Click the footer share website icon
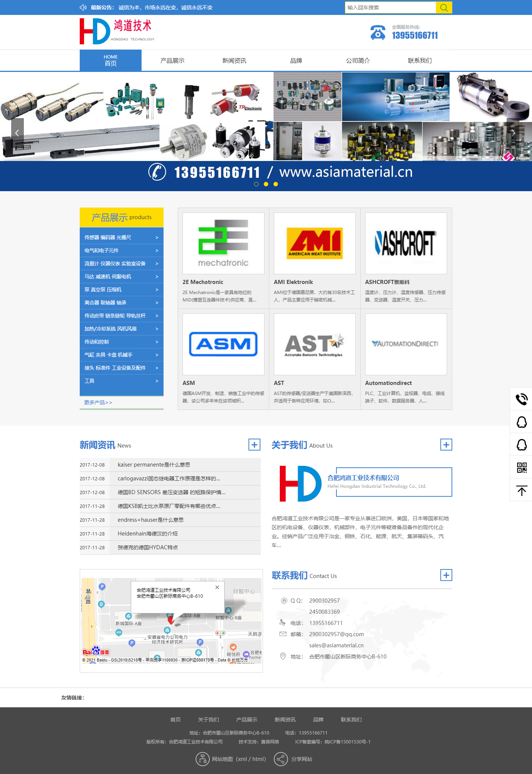Image resolution: width=532 pixels, height=774 pixels. pos(281,759)
